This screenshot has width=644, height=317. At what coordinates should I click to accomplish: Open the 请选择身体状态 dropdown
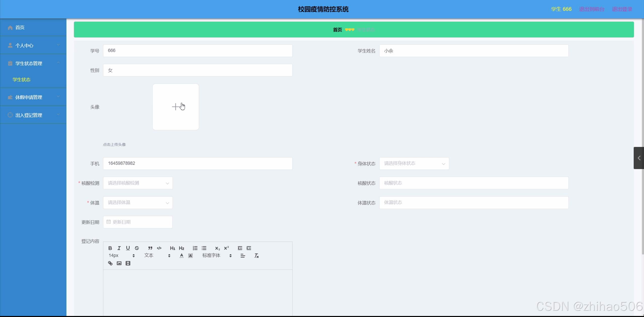414,164
